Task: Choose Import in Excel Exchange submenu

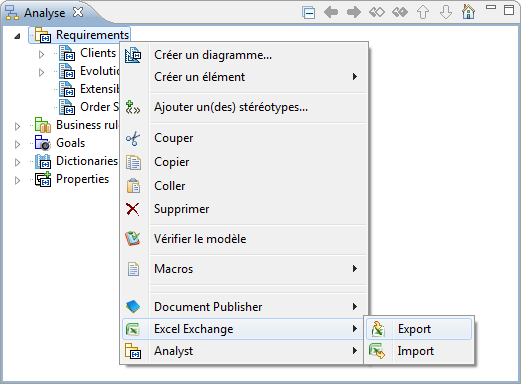Action: (x=419, y=351)
